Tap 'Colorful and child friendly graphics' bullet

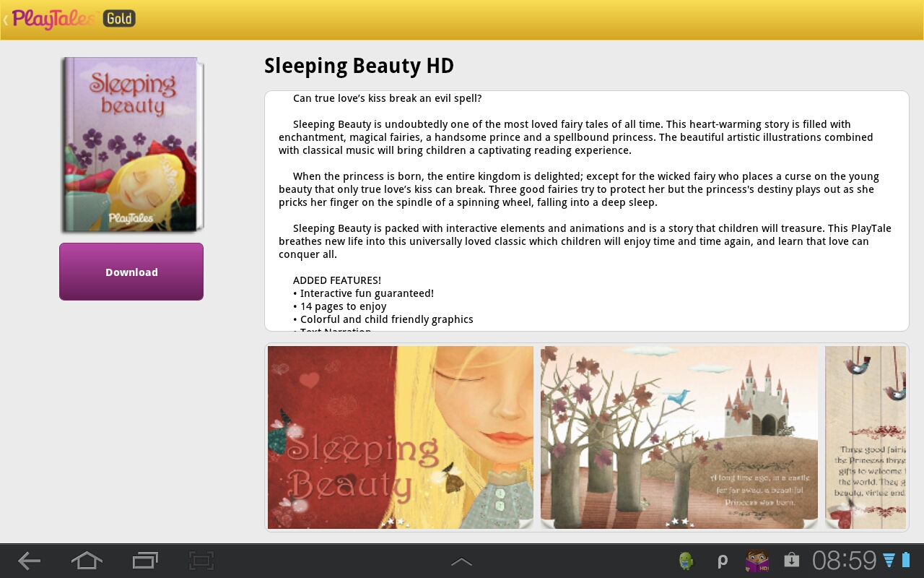point(383,319)
